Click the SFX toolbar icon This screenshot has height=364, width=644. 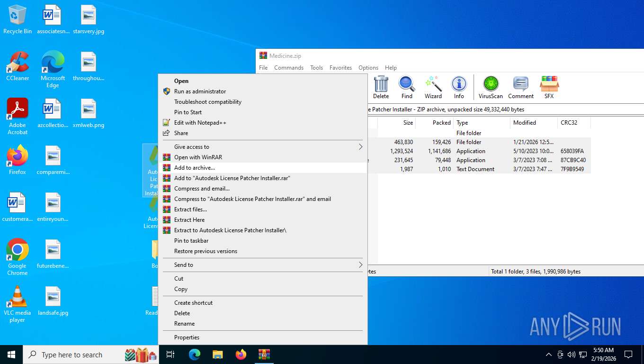(549, 87)
